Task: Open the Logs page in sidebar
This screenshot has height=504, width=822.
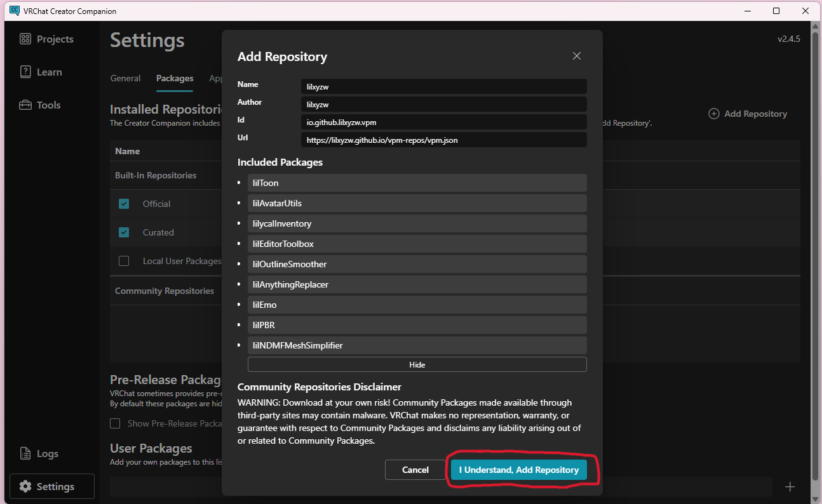Action: pyautogui.click(x=39, y=454)
